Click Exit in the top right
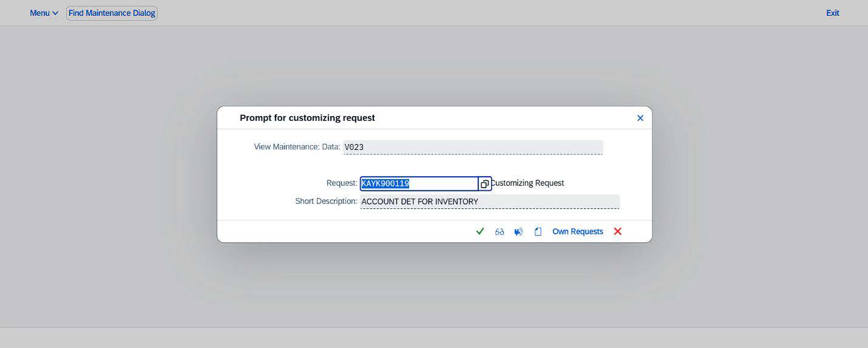The image size is (868, 348). (x=833, y=13)
